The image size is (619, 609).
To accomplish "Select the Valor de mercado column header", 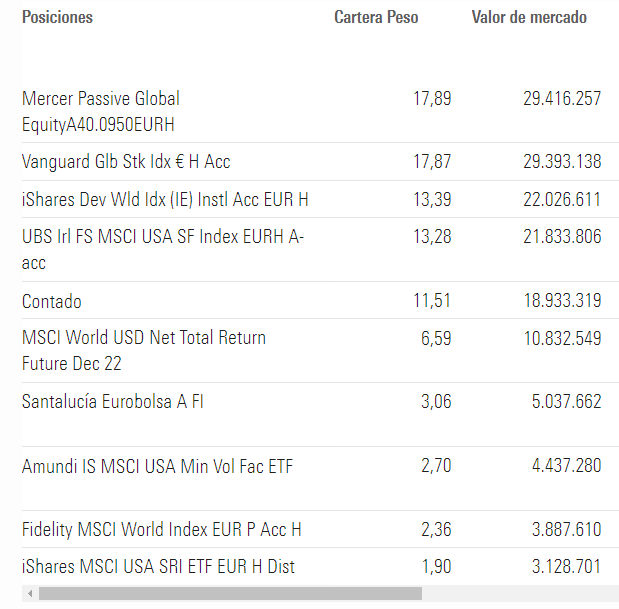I will coord(529,17).
